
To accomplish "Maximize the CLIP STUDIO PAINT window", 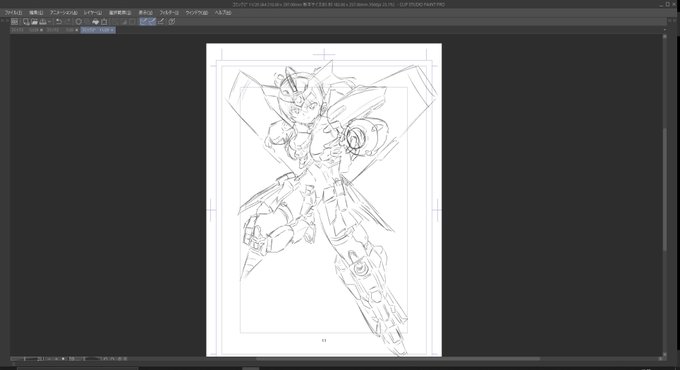I will 667,4.
